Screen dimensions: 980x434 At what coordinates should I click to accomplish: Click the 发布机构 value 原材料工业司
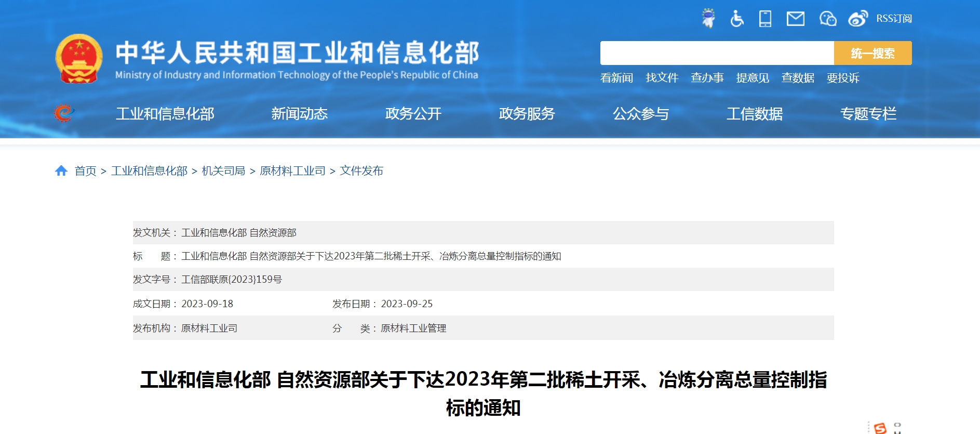click(x=209, y=328)
